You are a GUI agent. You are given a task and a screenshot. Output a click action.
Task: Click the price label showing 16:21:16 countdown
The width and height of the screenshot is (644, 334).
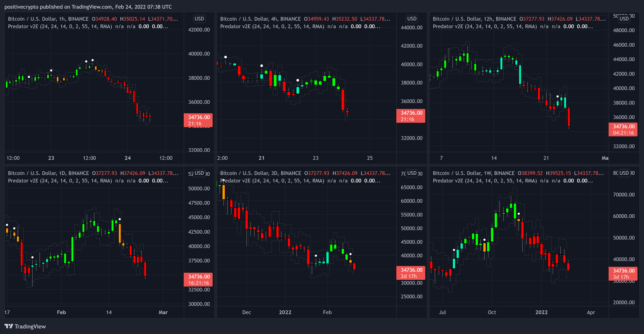click(198, 280)
